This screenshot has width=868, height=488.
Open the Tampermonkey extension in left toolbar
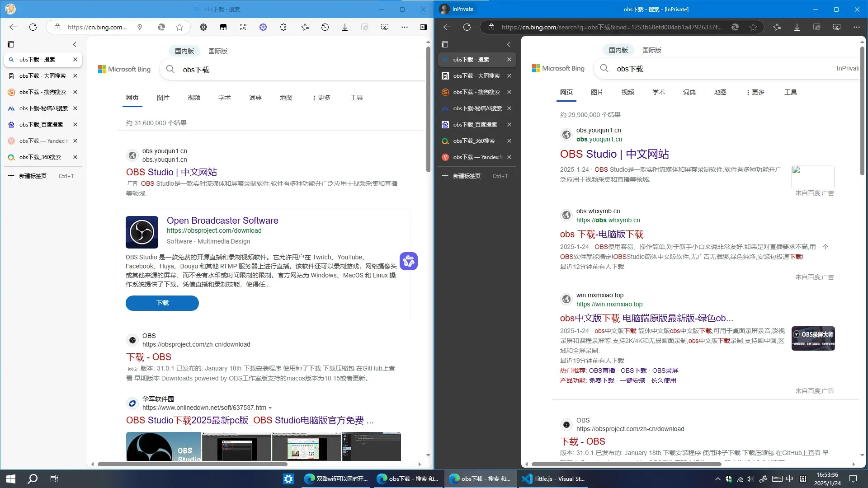point(223,27)
